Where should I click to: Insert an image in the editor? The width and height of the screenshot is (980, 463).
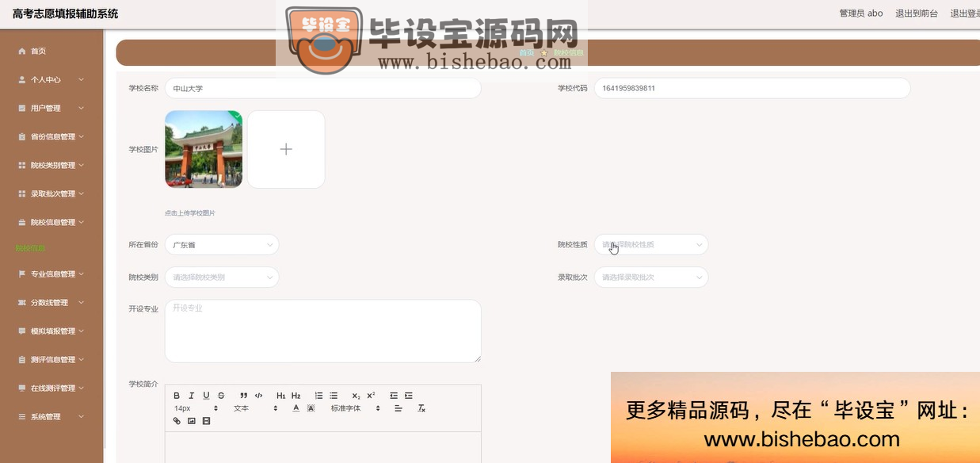pos(191,421)
